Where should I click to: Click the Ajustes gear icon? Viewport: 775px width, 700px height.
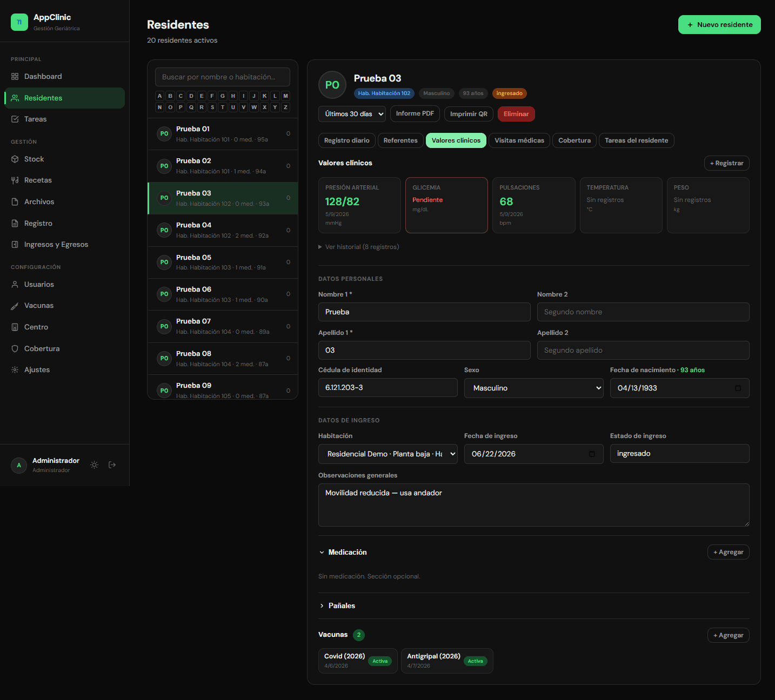point(15,370)
